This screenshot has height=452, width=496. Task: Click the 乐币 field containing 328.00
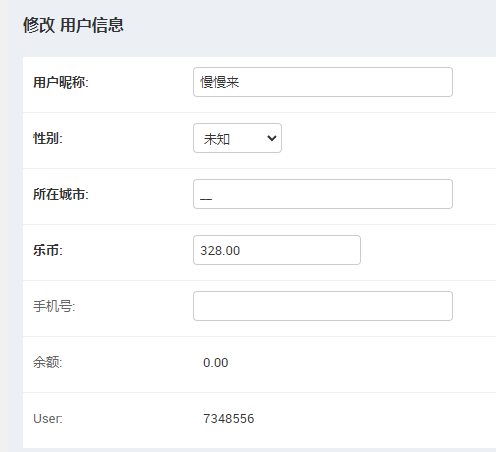coord(277,250)
